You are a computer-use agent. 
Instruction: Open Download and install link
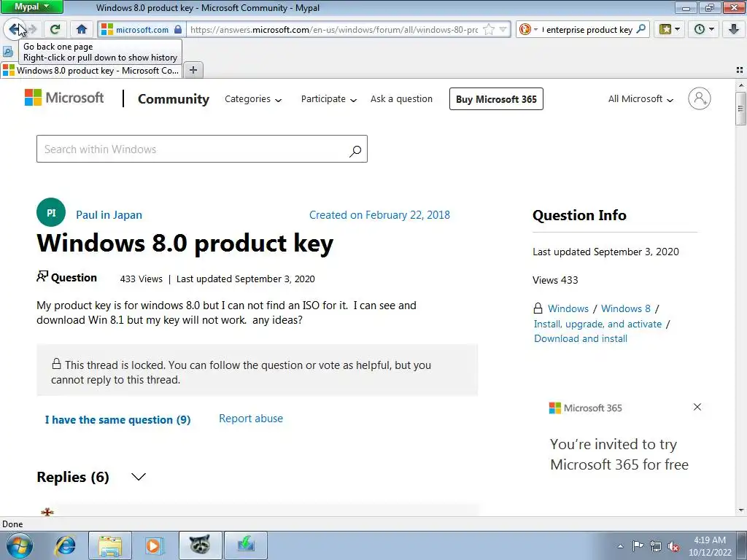580,338
